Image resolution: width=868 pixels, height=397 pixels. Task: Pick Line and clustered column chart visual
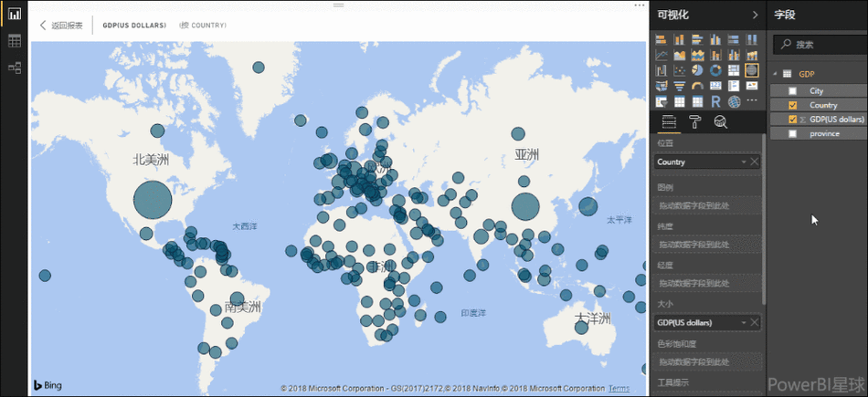(734, 56)
